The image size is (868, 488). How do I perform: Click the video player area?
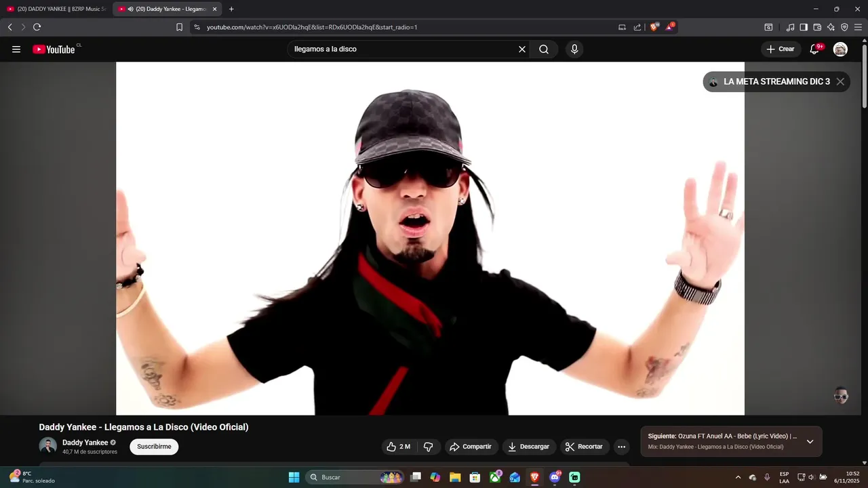tap(430, 239)
